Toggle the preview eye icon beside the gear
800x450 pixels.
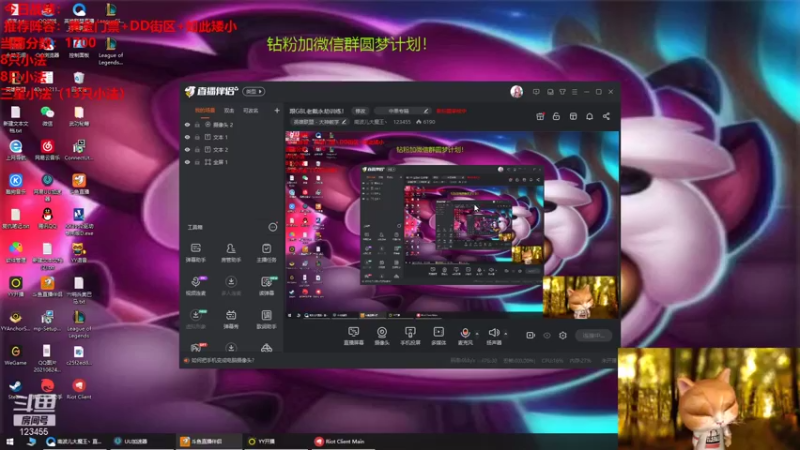point(547,335)
